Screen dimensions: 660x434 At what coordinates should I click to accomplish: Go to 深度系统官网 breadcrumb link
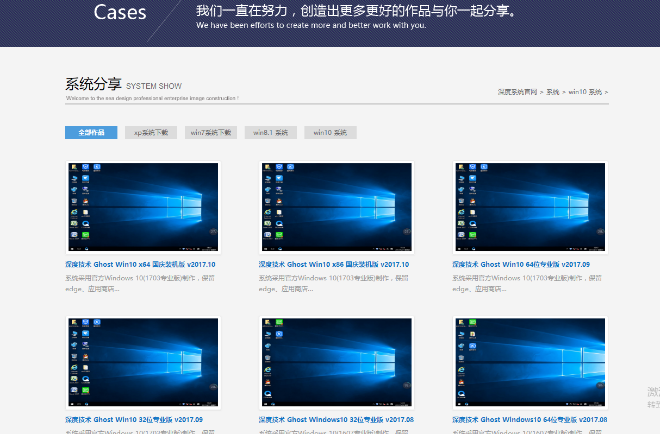pos(517,91)
